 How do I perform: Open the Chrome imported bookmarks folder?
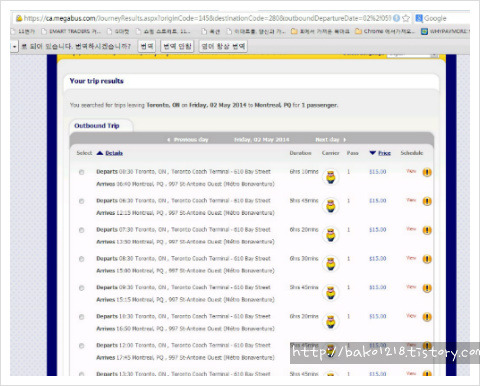click(385, 31)
